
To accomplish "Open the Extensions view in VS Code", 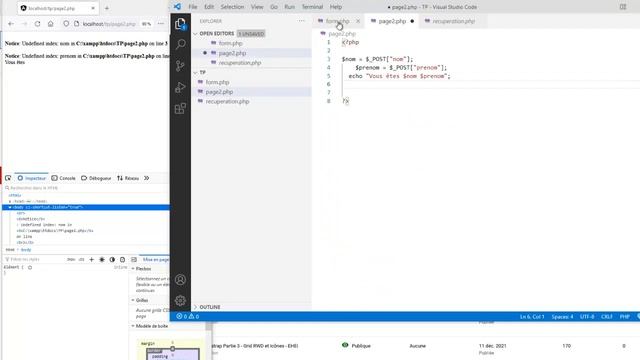I will [180, 109].
